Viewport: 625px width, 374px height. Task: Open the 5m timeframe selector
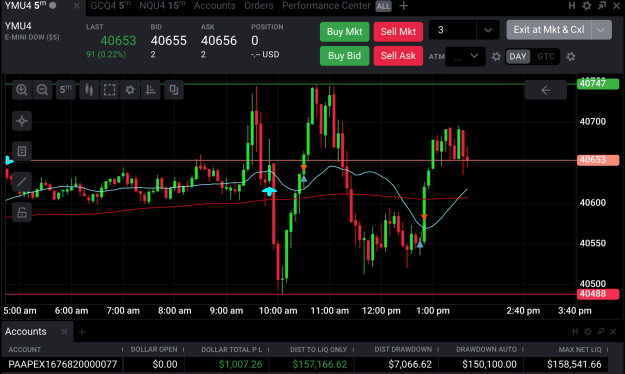point(66,90)
